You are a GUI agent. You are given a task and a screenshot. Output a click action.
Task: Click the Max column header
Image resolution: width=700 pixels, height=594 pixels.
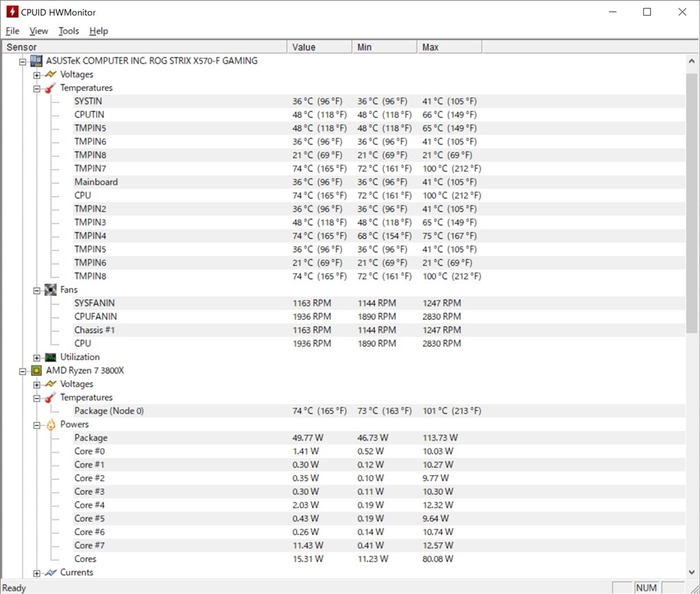448,47
